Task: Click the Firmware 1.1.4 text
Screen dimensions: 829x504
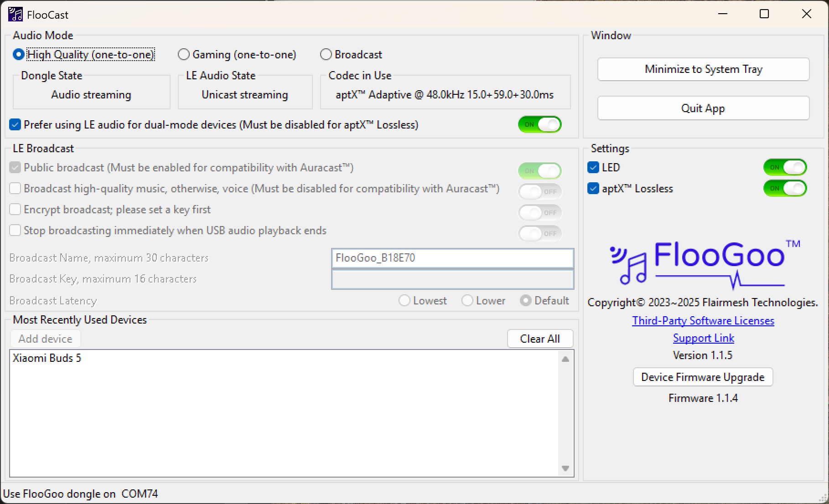Action: click(703, 398)
